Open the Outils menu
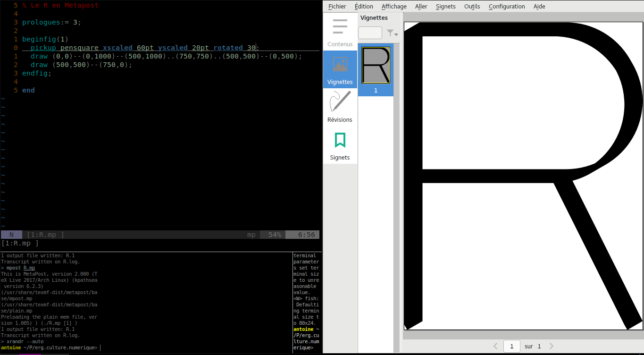The height and width of the screenshot is (355, 644). [x=472, y=7]
